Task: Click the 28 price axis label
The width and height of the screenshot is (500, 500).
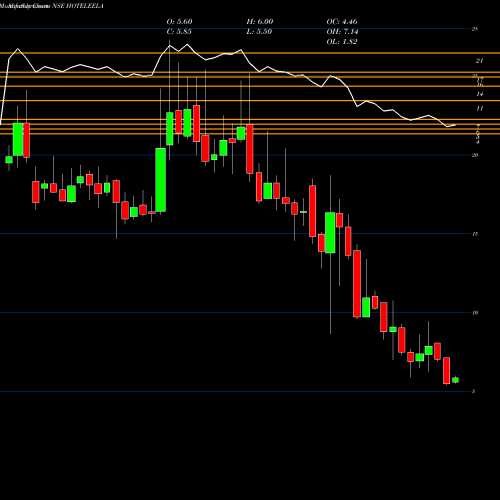Action: (x=475, y=29)
